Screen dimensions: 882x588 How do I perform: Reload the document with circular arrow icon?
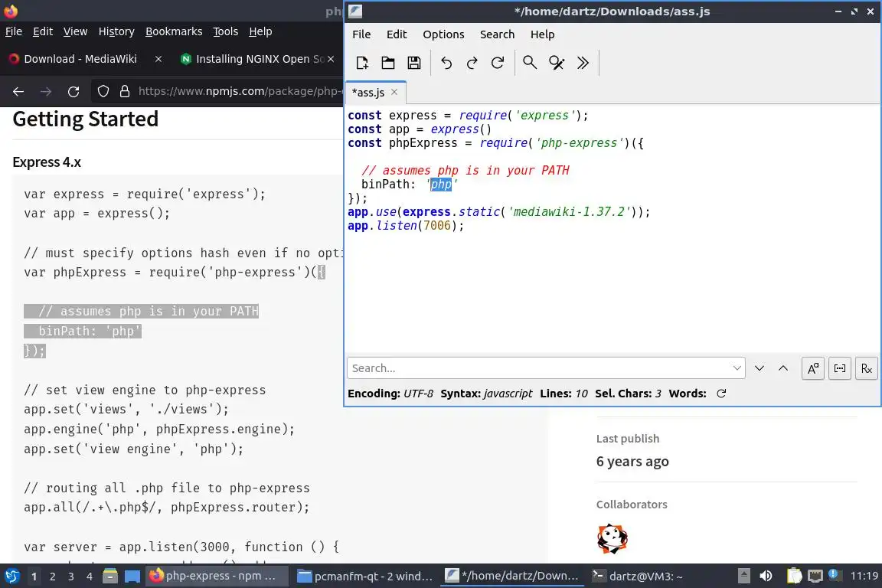498,63
